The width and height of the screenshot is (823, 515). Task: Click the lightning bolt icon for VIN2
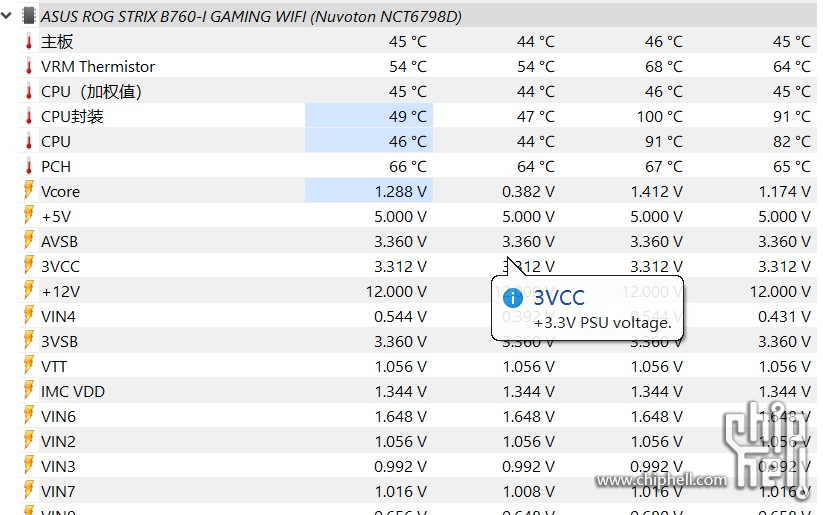(29, 441)
